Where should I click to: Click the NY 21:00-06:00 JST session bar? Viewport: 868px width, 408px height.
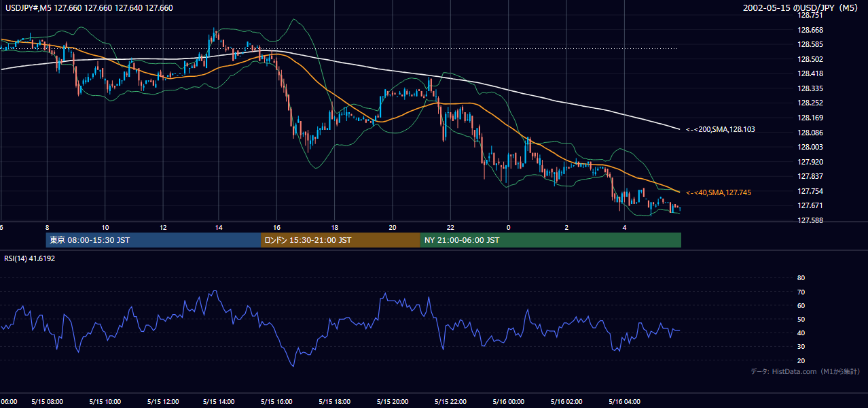pos(551,240)
